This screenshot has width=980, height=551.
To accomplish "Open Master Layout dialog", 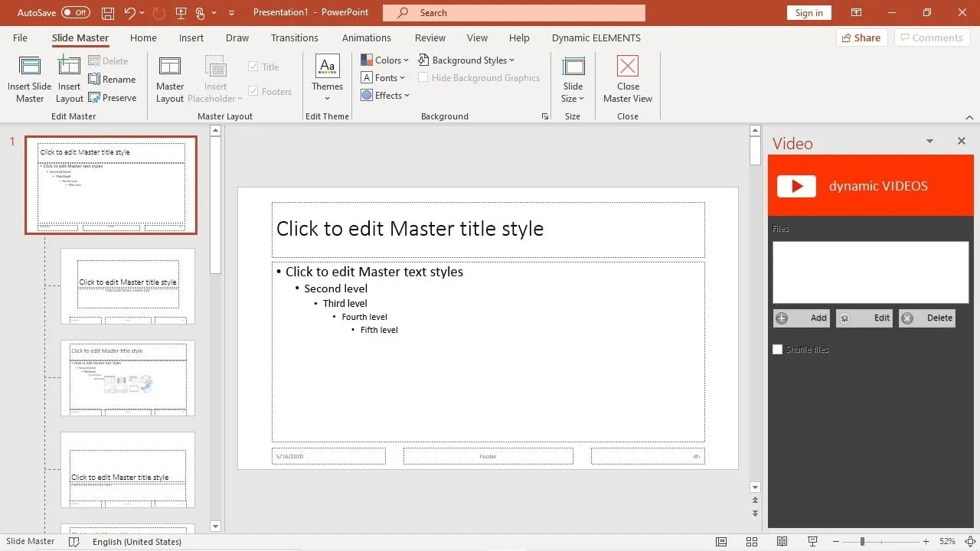I will pos(170,79).
